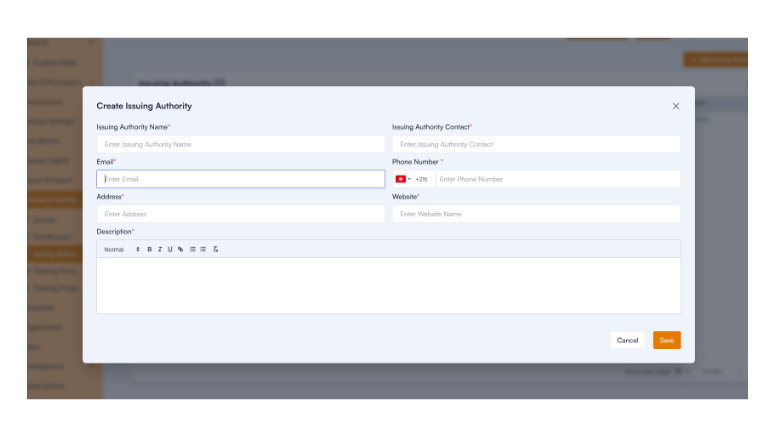This screenshot has width=775, height=436.
Task: Toggle underline formatting in Description toolbar
Action: (x=170, y=249)
